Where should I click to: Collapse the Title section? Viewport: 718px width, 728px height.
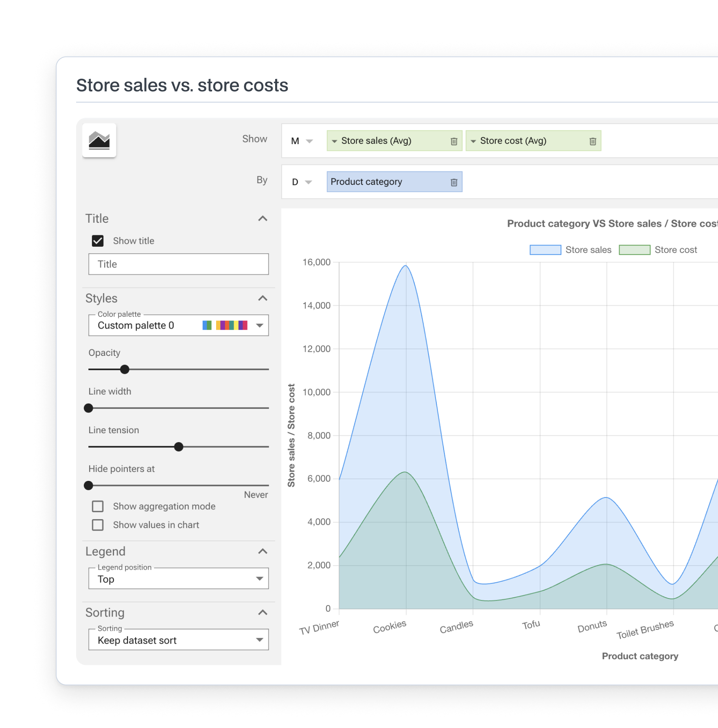click(x=263, y=219)
